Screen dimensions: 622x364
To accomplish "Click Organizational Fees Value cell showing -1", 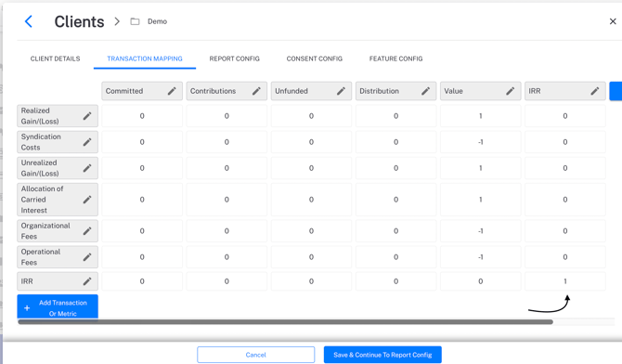I will pyautogui.click(x=480, y=231).
